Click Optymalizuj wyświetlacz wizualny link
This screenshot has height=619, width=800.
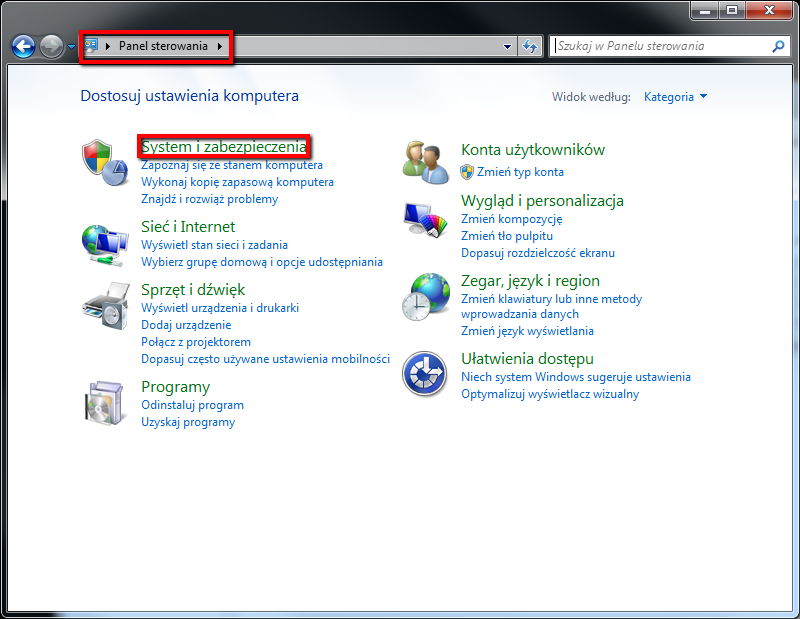[550, 394]
